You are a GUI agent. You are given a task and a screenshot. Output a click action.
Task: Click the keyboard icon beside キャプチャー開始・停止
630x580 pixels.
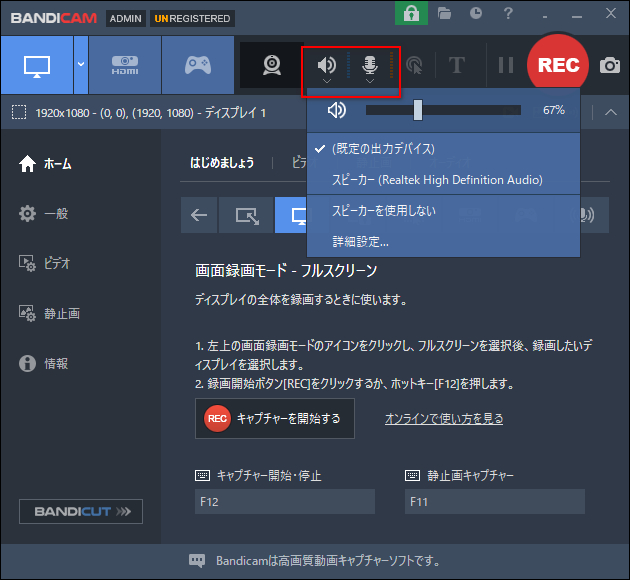click(202, 476)
